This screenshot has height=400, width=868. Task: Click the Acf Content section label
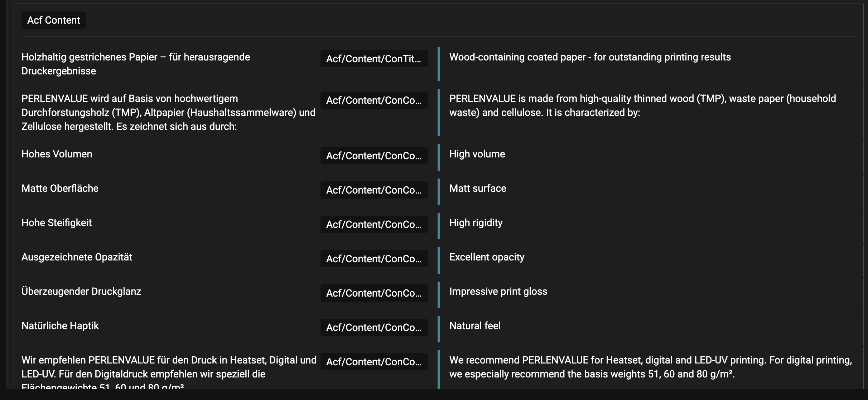[54, 20]
